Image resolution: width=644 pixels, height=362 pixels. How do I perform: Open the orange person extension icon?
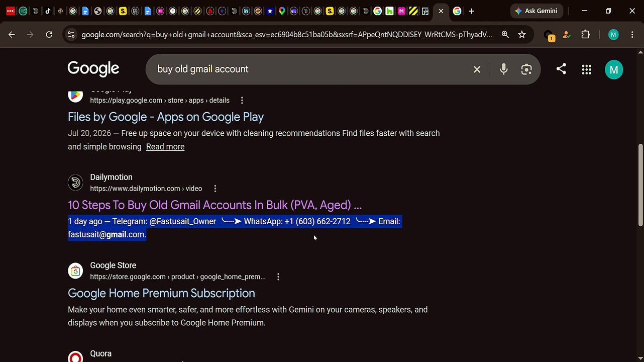(x=567, y=35)
